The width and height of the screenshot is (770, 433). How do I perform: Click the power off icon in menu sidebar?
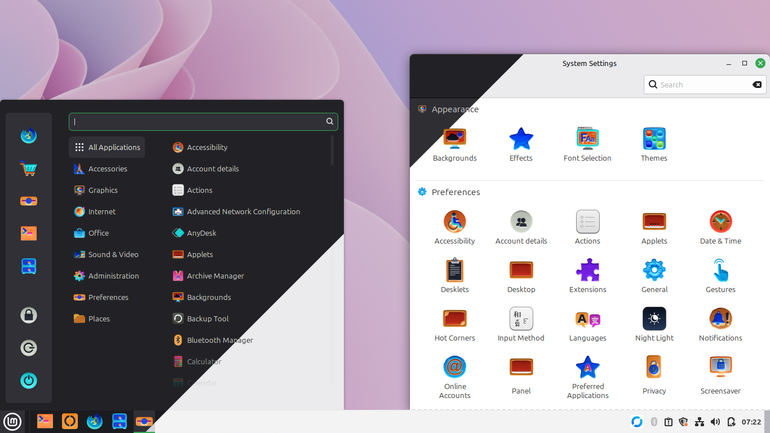(x=28, y=380)
